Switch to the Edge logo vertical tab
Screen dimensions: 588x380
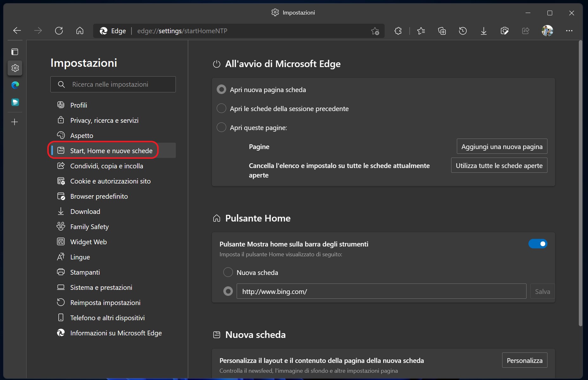15,85
